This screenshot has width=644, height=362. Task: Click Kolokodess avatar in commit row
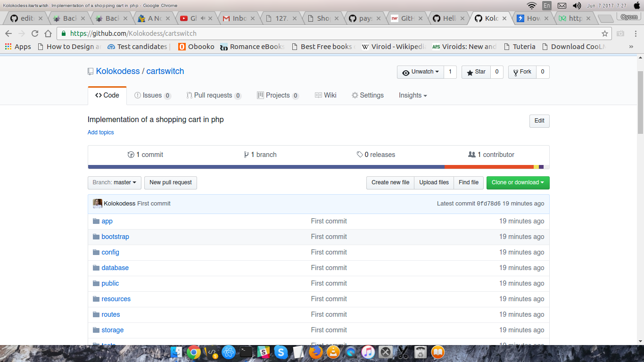(x=98, y=204)
